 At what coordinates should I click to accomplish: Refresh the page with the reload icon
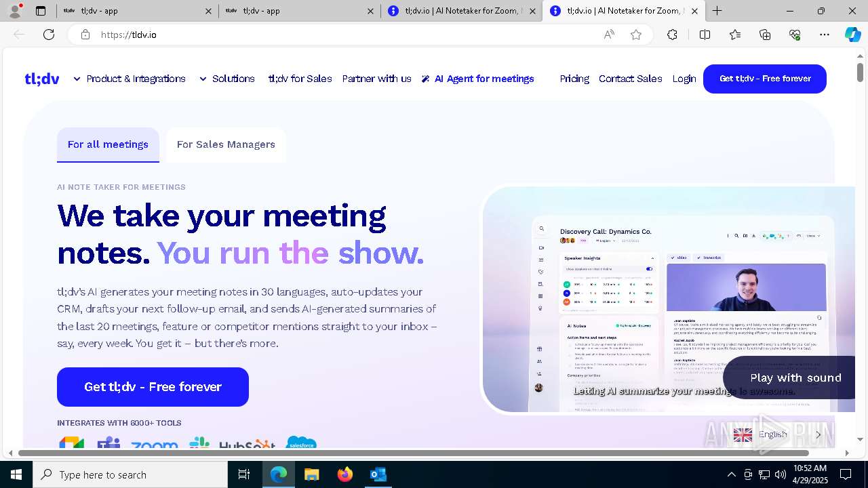coord(49,35)
